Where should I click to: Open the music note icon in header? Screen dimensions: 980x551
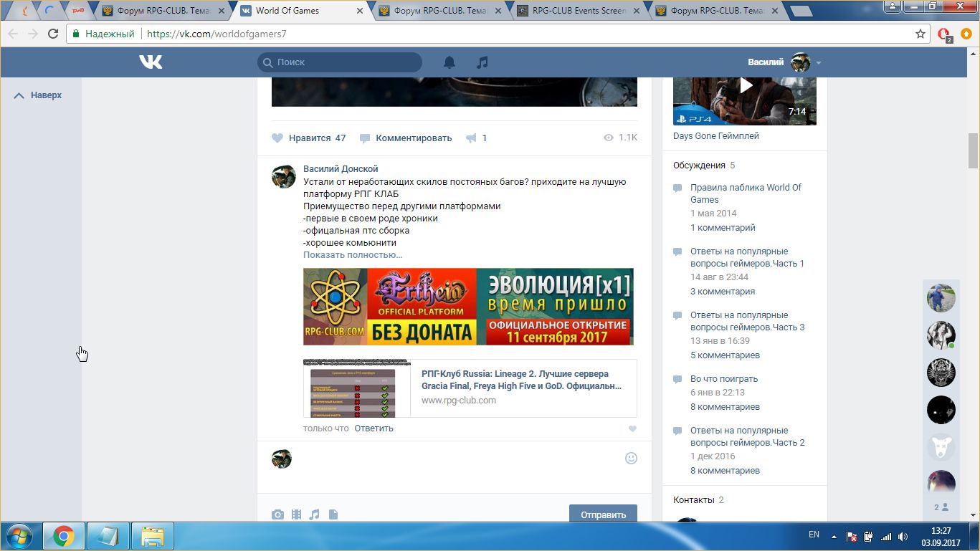[x=482, y=62]
